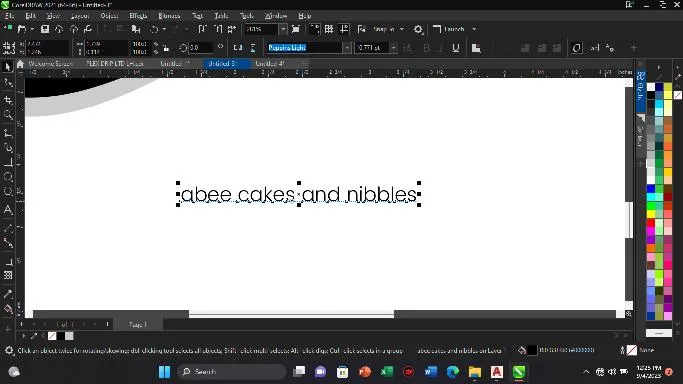Click the taskbar Search box

pyautogui.click(x=231, y=372)
